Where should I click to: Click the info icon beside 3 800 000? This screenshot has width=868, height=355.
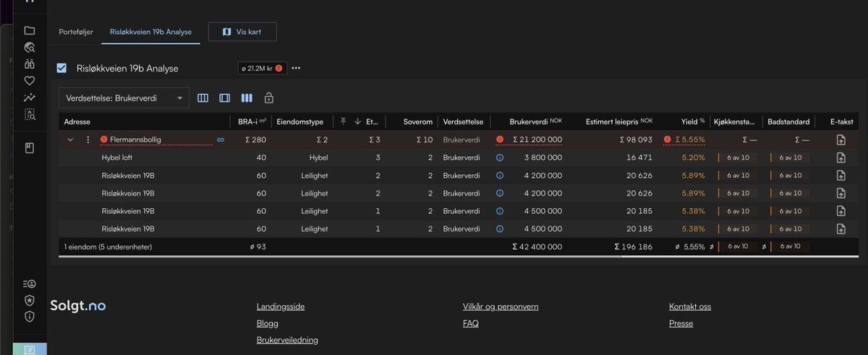coord(500,157)
